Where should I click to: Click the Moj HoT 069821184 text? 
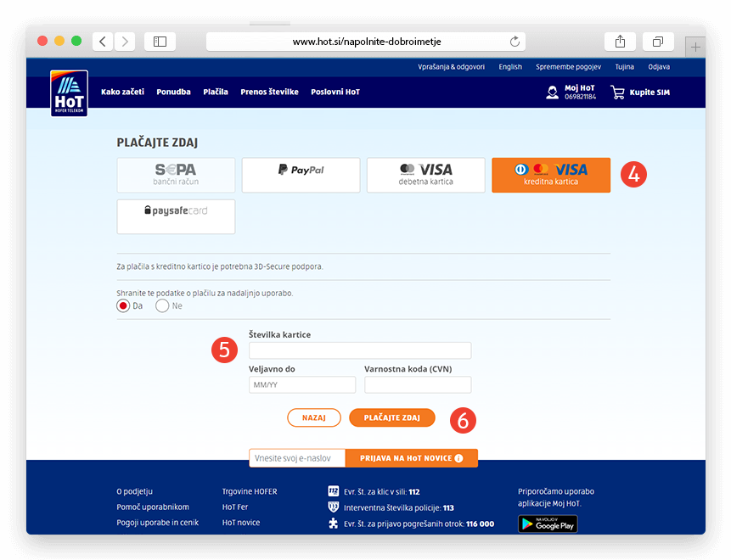point(580,92)
